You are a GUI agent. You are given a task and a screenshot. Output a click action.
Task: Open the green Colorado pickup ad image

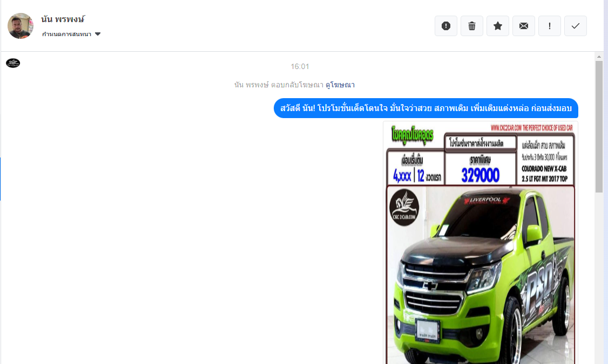tap(481, 243)
